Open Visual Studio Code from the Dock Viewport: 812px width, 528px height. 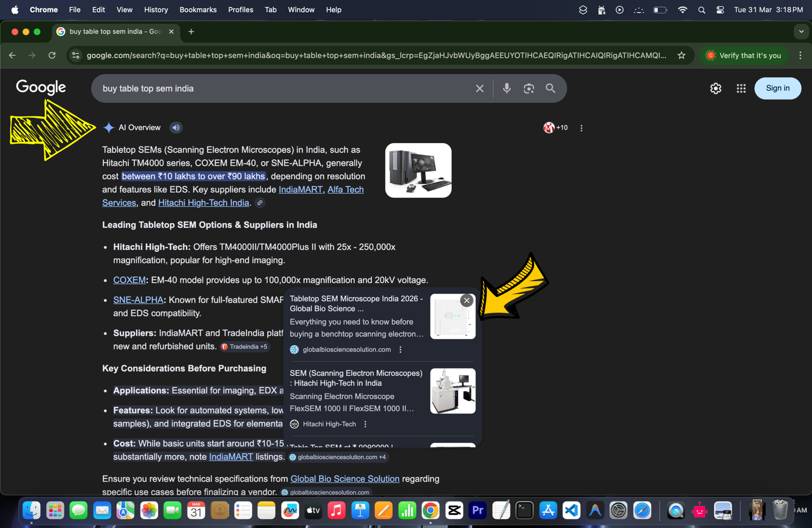(571, 510)
